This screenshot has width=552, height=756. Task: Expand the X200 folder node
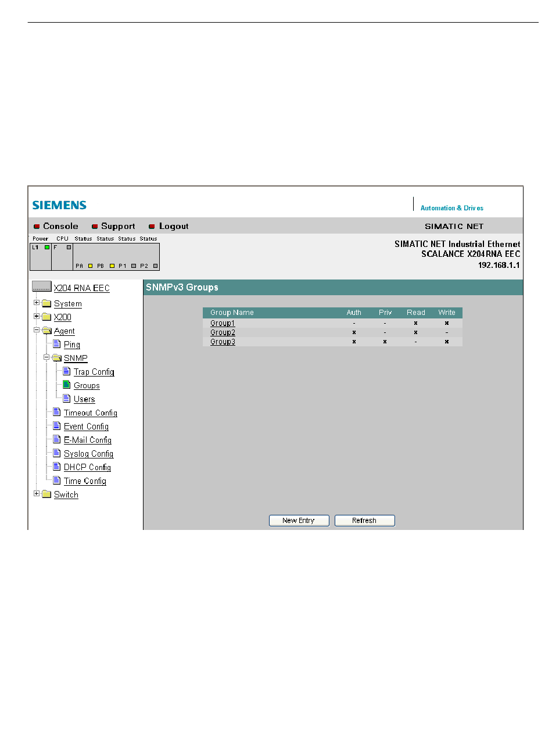click(x=37, y=317)
